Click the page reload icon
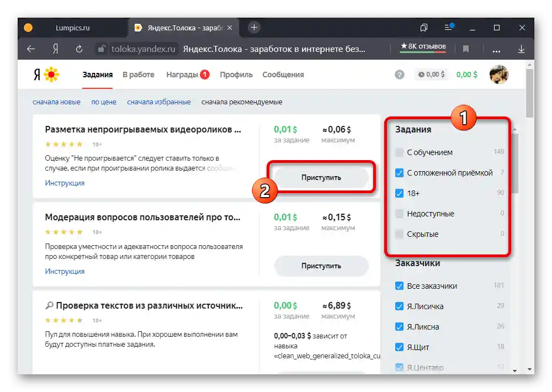Screen dimensions: 552x392 click(x=78, y=49)
